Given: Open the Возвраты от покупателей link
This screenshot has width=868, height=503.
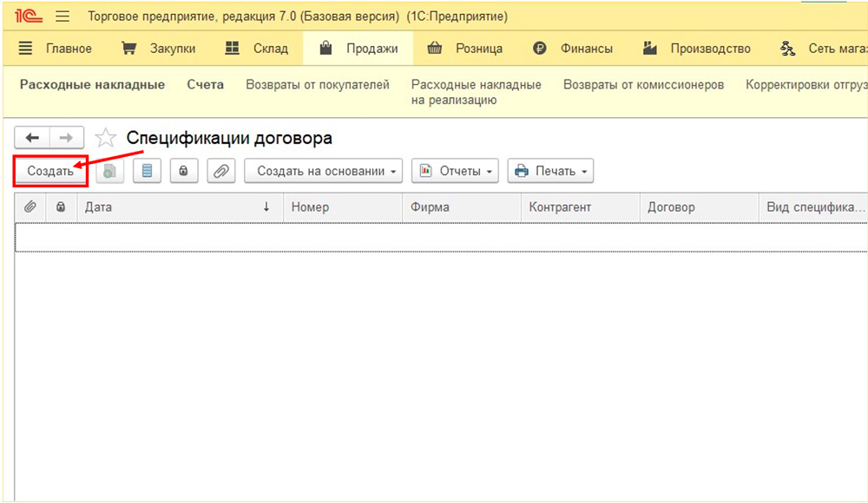Looking at the screenshot, I should click(x=318, y=85).
